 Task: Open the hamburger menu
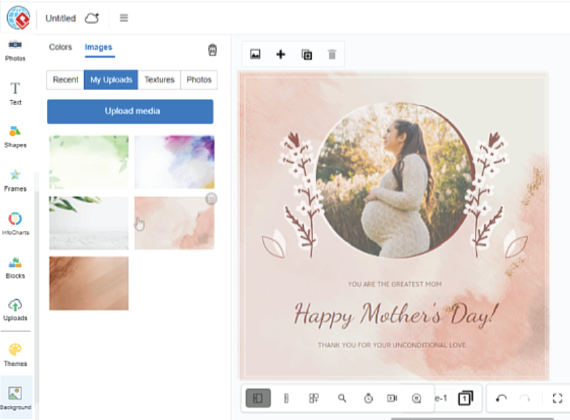124,18
